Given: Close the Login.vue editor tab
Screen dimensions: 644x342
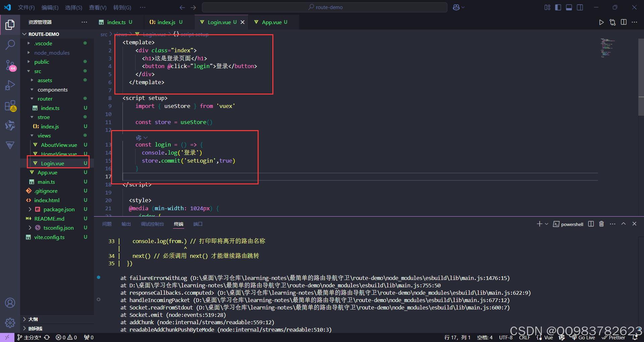Looking at the screenshot, I should click(x=242, y=22).
